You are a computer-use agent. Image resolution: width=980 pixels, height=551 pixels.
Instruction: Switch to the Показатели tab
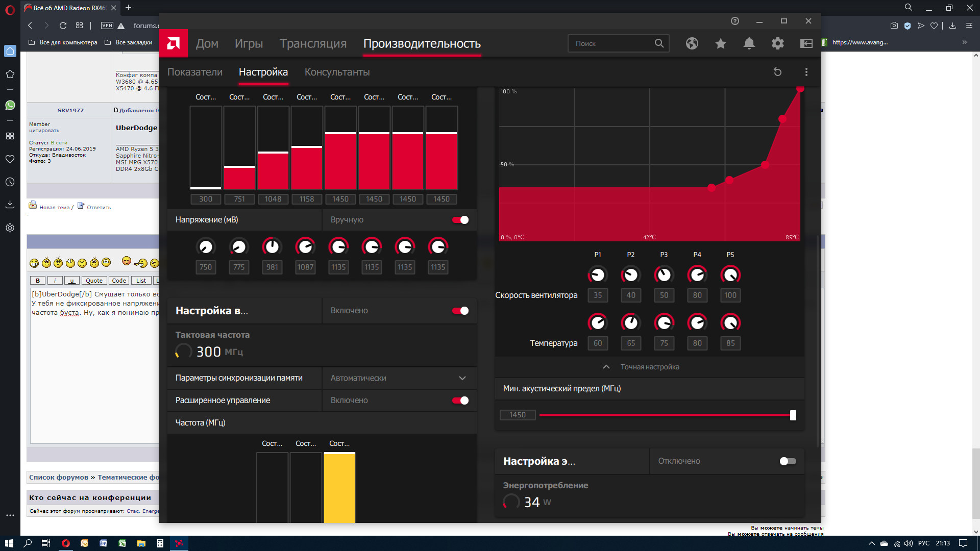point(195,72)
